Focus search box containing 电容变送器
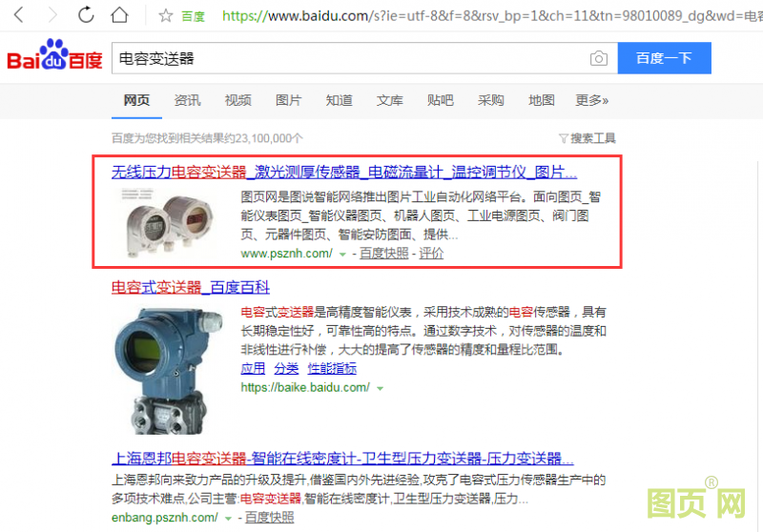The width and height of the screenshot is (763, 532). (350, 58)
